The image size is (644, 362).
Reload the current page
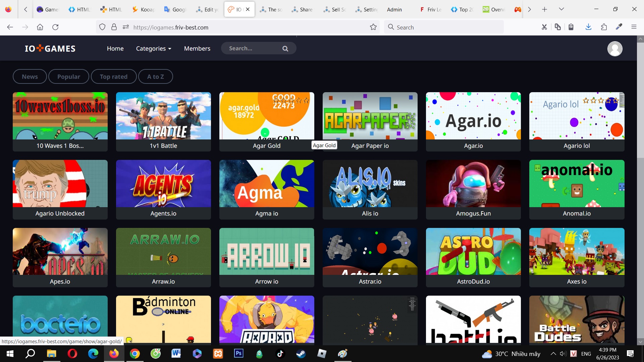click(55, 27)
